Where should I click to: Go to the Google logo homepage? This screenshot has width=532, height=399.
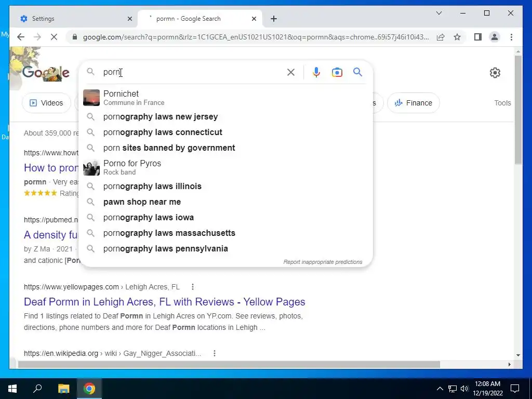(x=46, y=73)
